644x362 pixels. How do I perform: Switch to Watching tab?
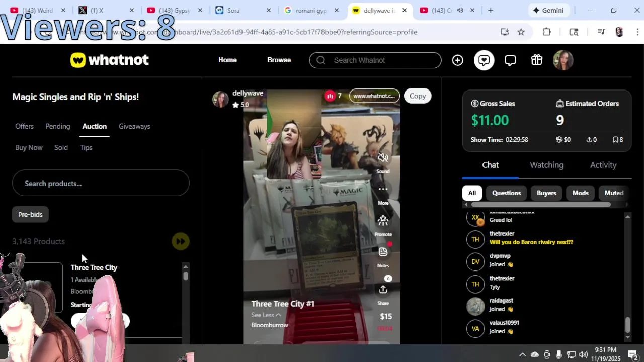point(546,165)
